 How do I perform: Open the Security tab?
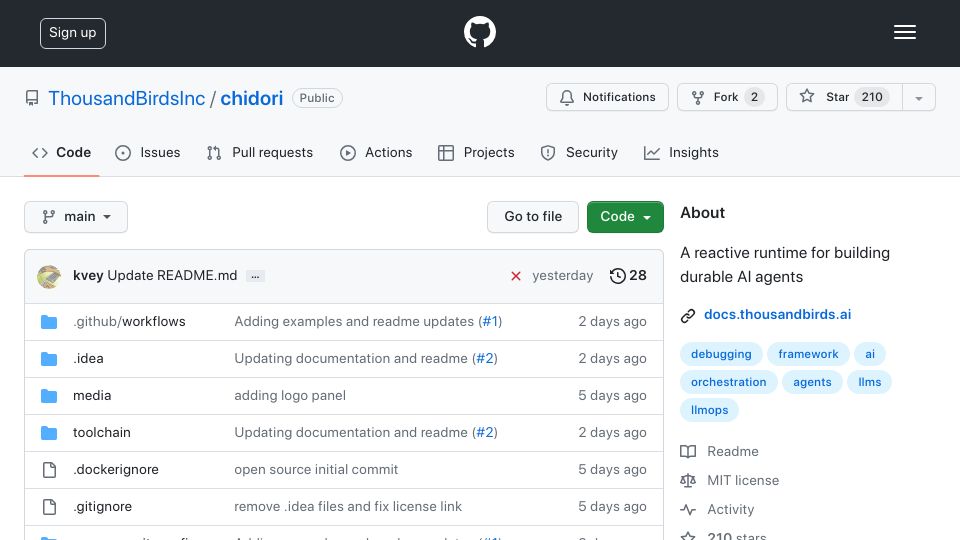579,152
